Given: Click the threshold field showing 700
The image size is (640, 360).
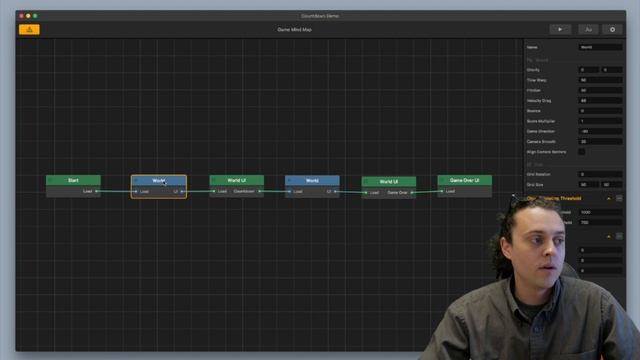Looking at the screenshot, I should coord(600,222).
